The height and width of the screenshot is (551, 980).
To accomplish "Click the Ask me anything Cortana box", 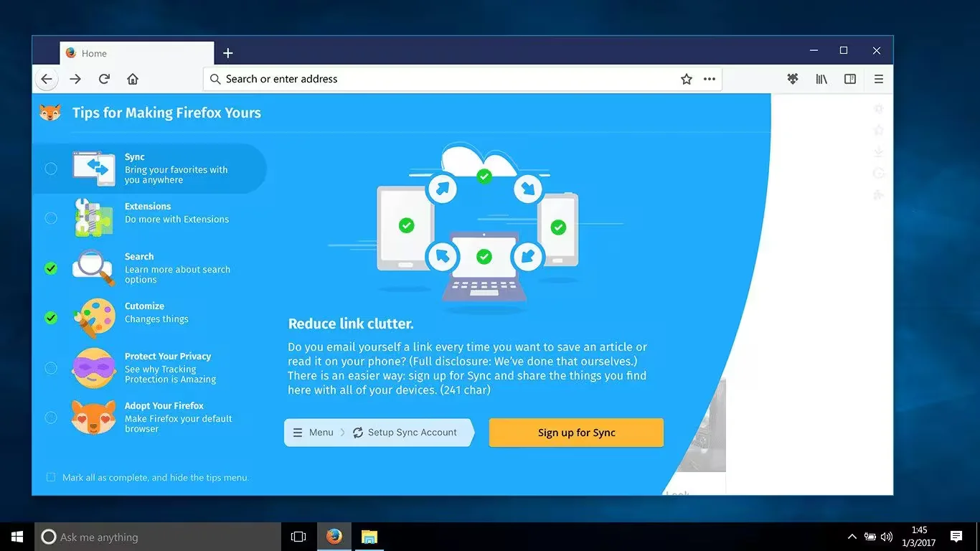I will pos(158,537).
